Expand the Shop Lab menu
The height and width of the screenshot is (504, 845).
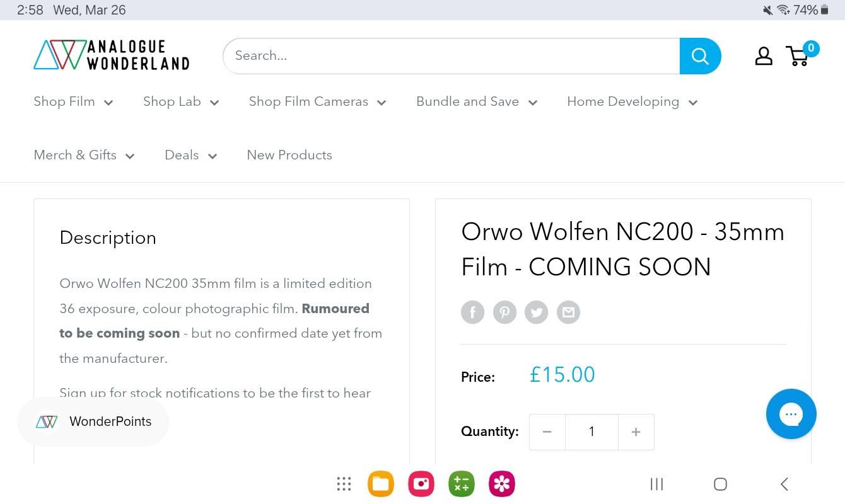point(181,102)
